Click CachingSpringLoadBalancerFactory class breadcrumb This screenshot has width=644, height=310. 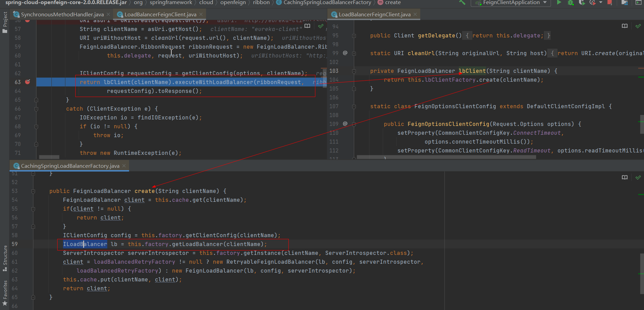coord(324,3)
